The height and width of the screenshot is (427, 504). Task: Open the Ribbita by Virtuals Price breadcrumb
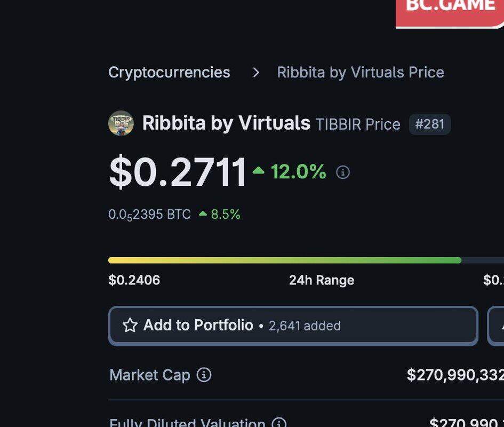pos(361,73)
